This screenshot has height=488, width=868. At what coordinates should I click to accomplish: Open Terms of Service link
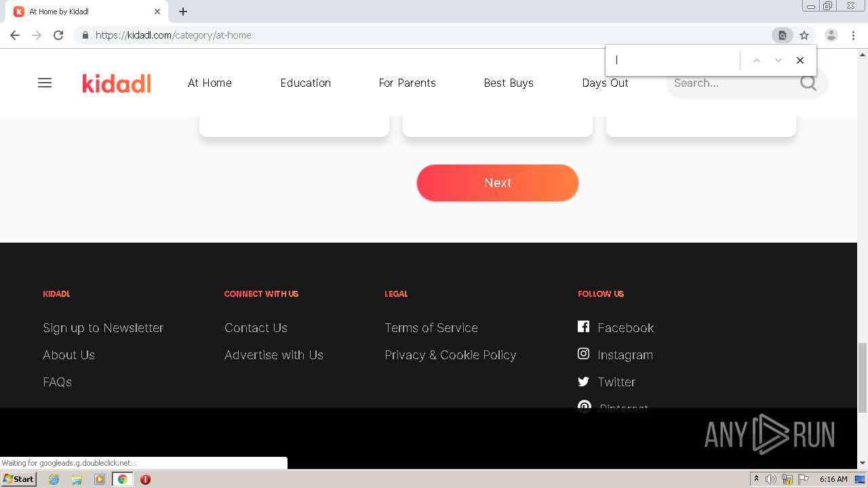431,327
